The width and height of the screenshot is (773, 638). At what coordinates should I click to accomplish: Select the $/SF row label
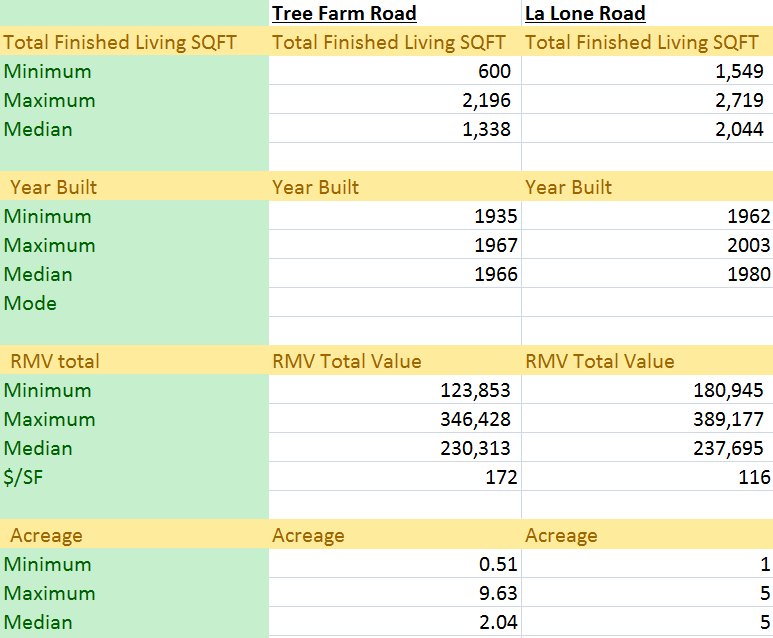point(24,477)
